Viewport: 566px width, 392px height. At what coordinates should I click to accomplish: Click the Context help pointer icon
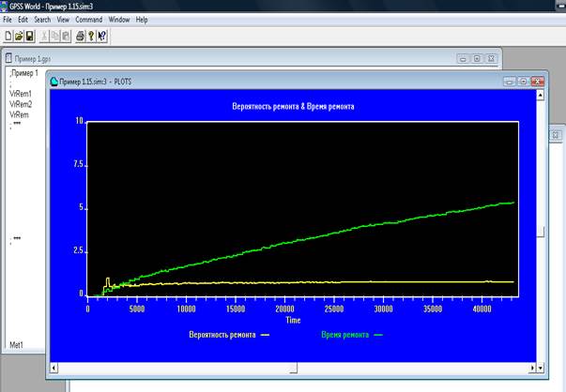(102, 36)
